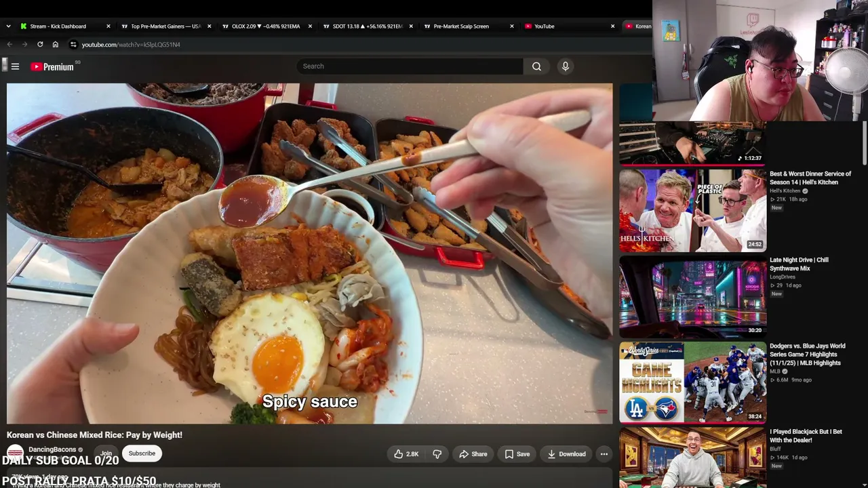868x488 pixels.
Task: Open the tab search dropdown arrow
Action: (x=8, y=26)
